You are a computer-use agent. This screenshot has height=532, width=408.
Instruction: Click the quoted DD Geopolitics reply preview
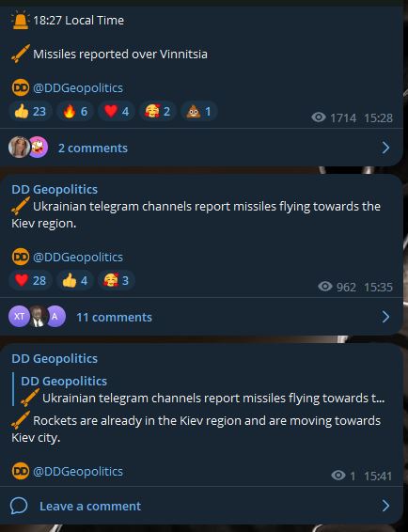[x=200, y=389]
